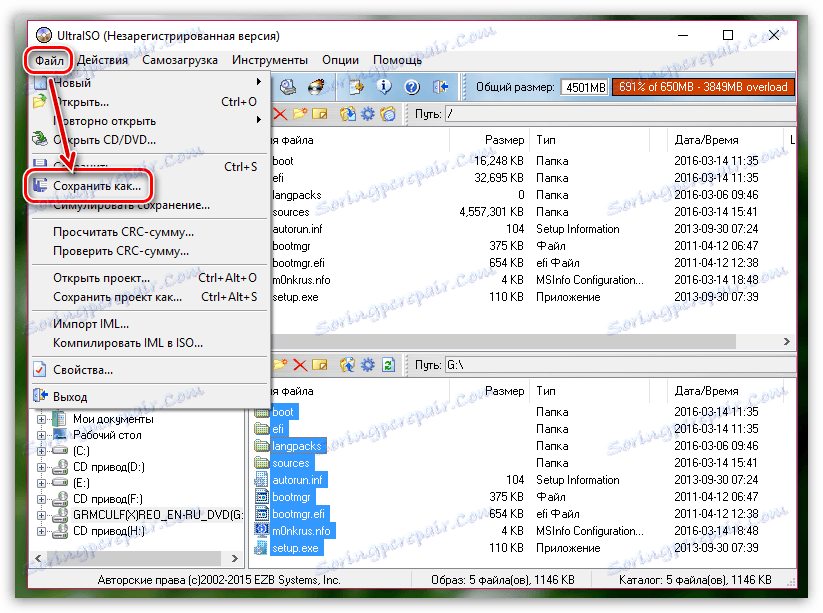The width and height of the screenshot is (823, 613).
Task: Select bootmgr.efi in the image file list
Action: [298, 263]
